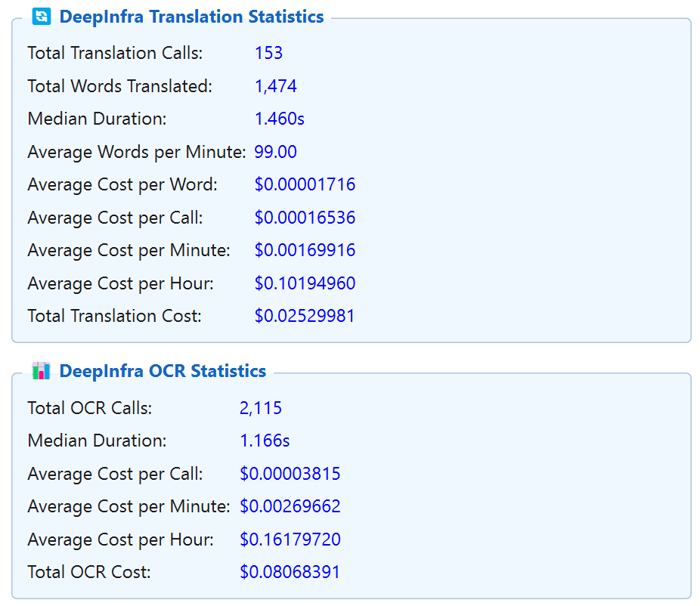Click the Total Translation Cost label
The height and width of the screenshot is (606, 700).
tap(115, 316)
